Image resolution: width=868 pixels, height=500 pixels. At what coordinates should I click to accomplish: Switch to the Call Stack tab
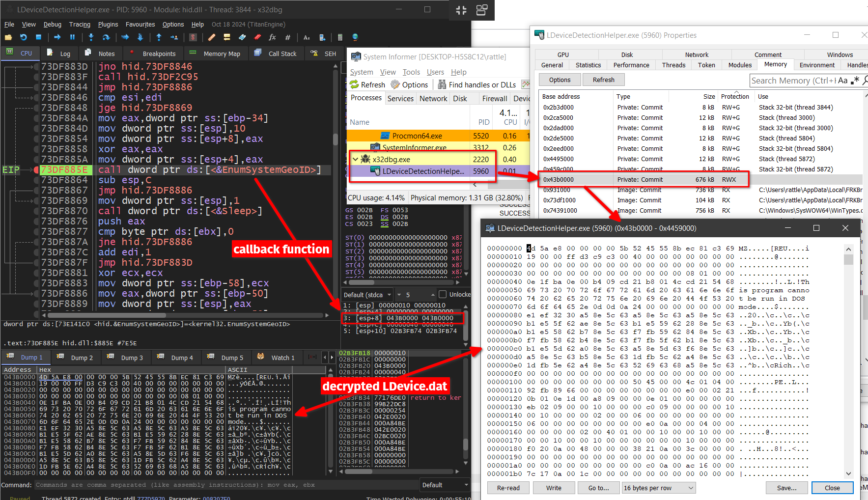pos(276,54)
